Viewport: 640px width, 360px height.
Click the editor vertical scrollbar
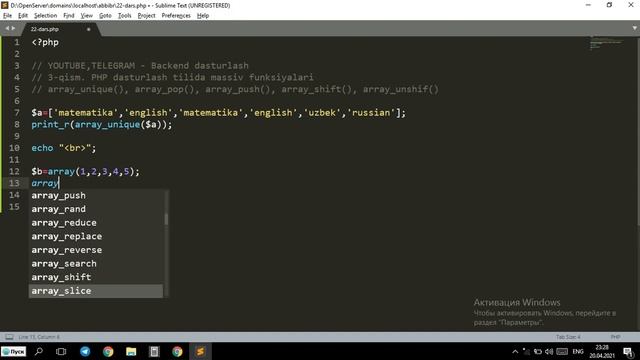638,131
